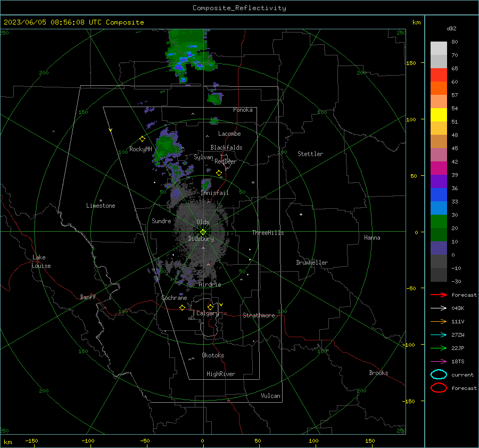The image size is (479, 448).
Task: Click the Brooks label
Action: point(378,373)
